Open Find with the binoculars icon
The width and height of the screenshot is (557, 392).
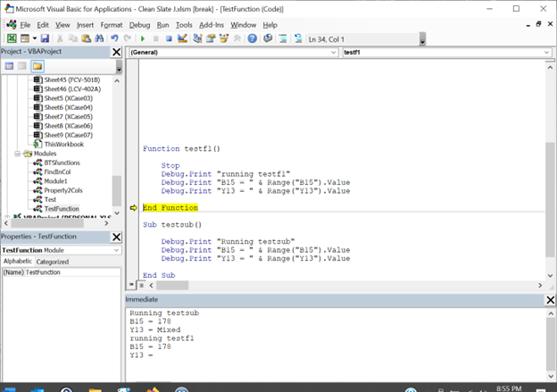coord(99,38)
